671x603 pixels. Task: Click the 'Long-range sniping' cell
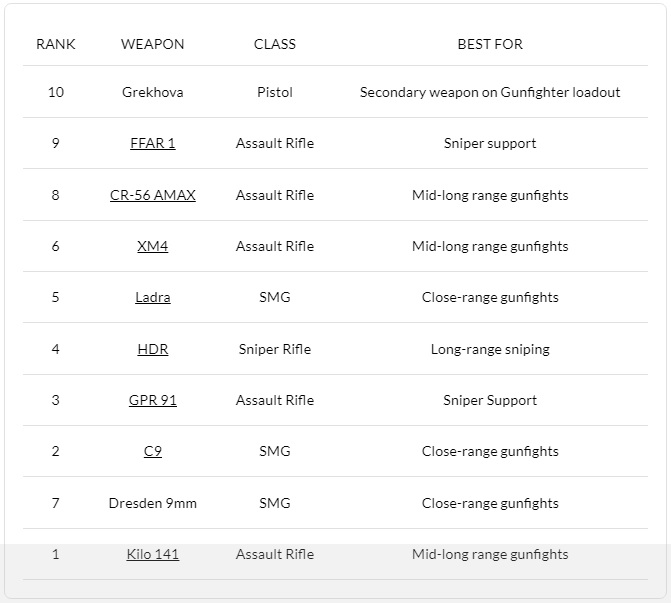click(490, 349)
